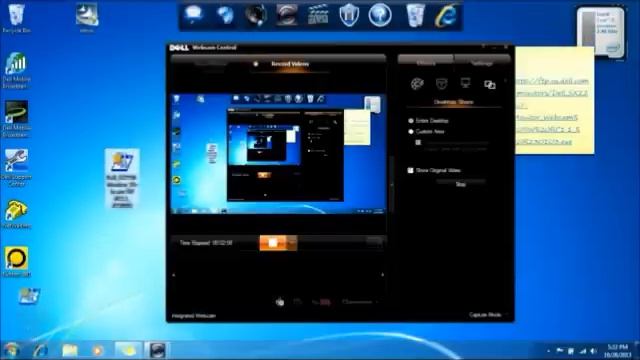Click the taskbar clock showing the time
This screenshot has width=640, height=360.
tap(618, 351)
